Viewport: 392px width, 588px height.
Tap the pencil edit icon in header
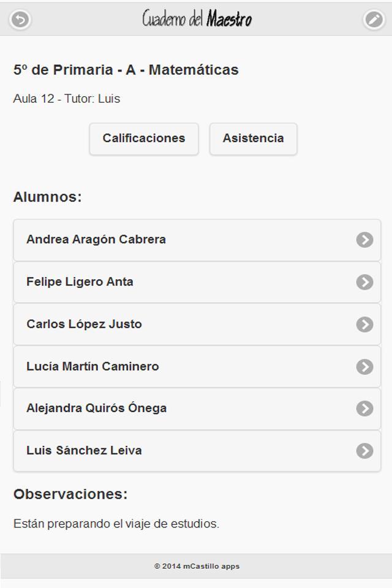point(373,20)
